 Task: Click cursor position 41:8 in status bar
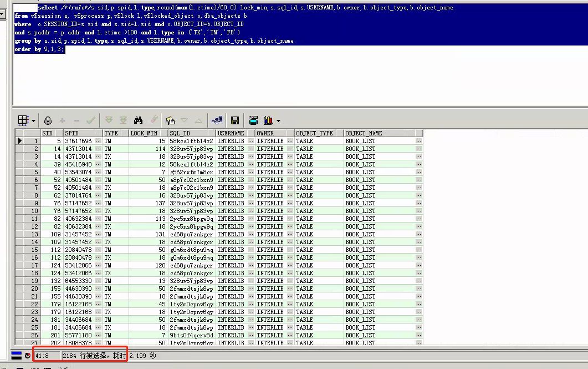pyautogui.click(x=42, y=356)
